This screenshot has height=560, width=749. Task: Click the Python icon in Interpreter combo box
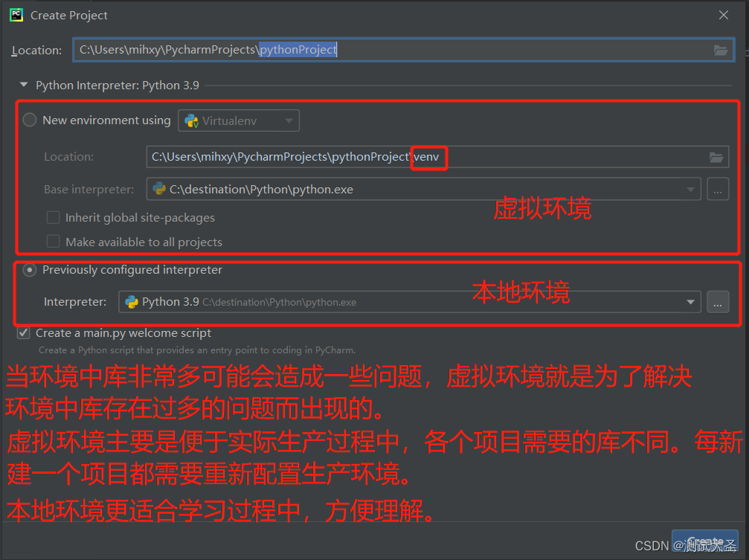pos(132,302)
